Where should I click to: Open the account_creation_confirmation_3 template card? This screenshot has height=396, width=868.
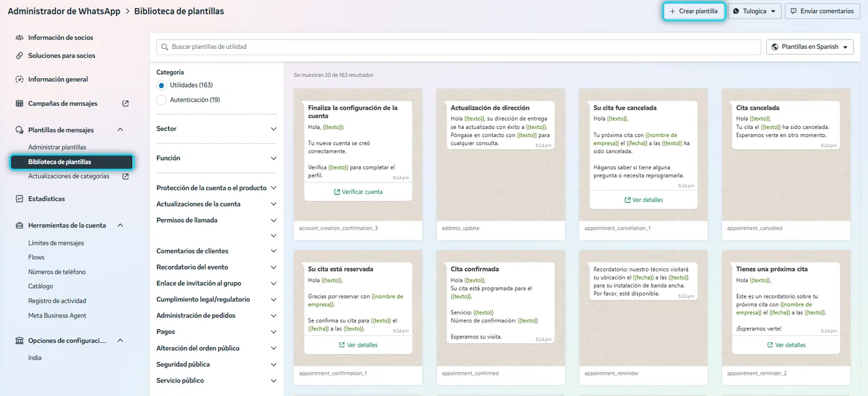358,164
